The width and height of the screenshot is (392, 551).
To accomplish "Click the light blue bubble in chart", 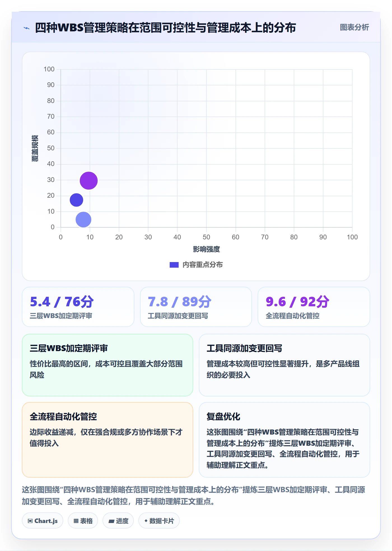I will (83, 220).
